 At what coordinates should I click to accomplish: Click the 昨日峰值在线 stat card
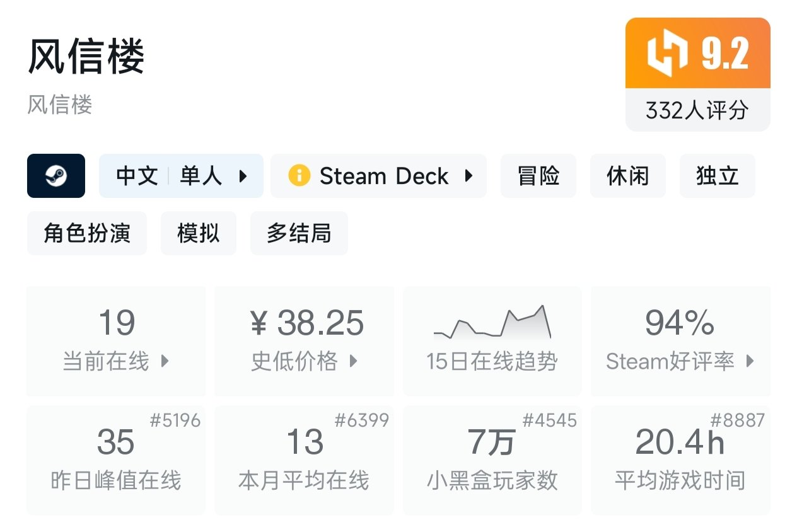tap(116, 460)
